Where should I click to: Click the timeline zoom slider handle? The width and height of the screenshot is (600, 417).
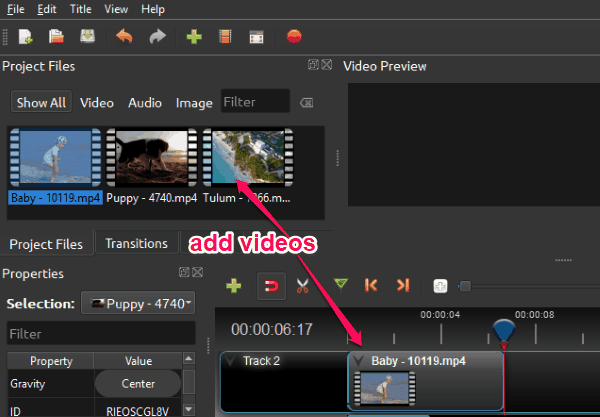coord(465,286)
